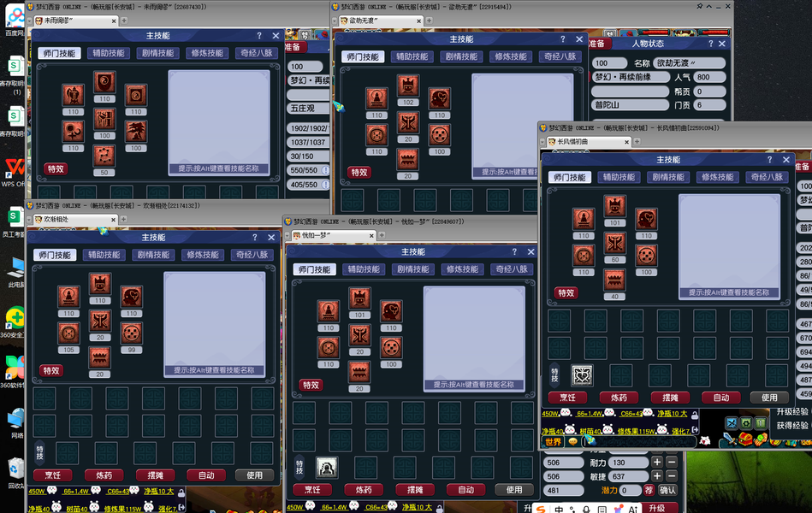Select the level 50 constellation skill icon

[104, 156]
